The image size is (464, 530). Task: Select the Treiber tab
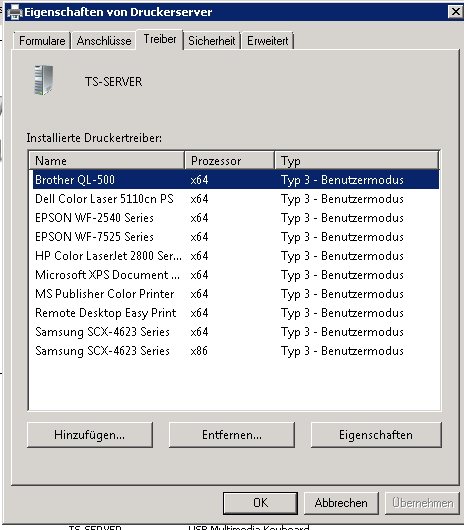coord(160,39)
